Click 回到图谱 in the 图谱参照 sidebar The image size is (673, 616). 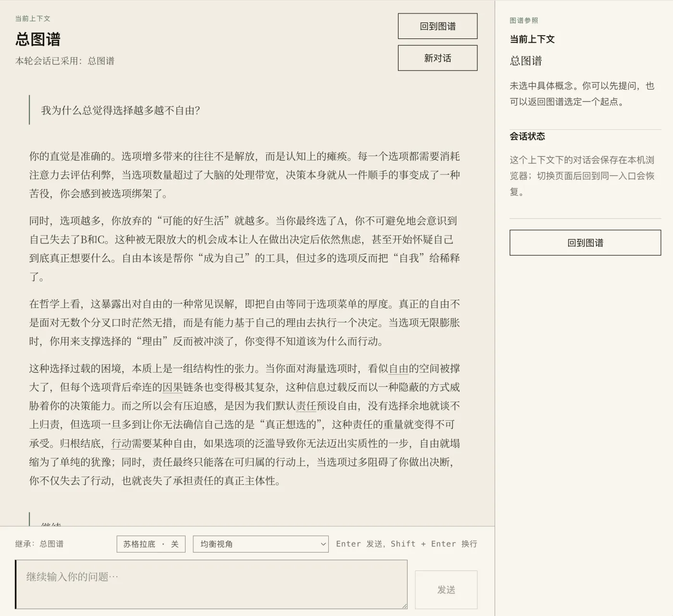click(585, 243)
